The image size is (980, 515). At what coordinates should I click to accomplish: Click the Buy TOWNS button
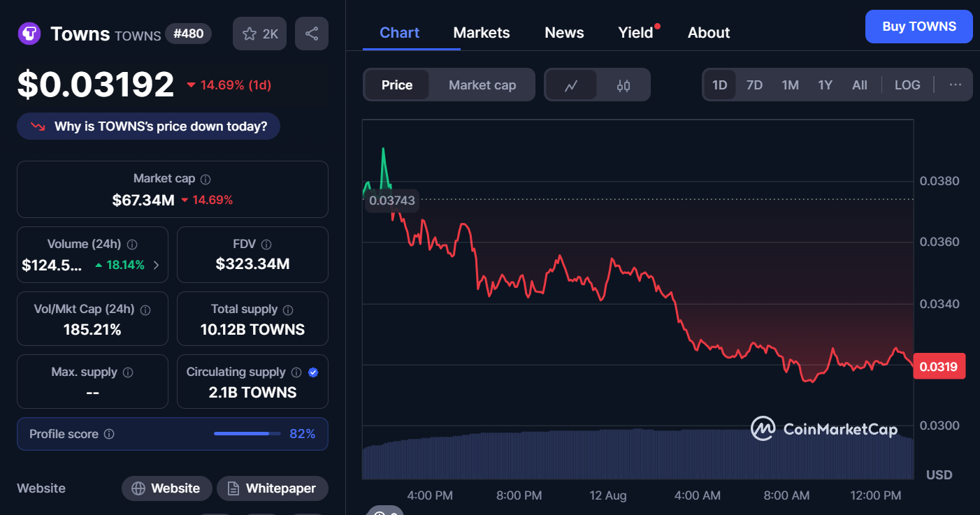[919, 27]
